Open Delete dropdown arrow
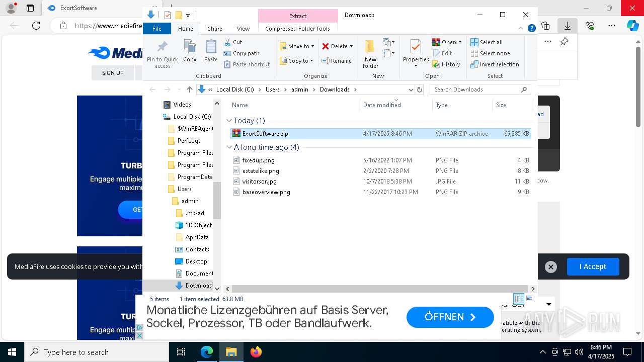This screenshot has width=644, height=362. coord(351,46)
